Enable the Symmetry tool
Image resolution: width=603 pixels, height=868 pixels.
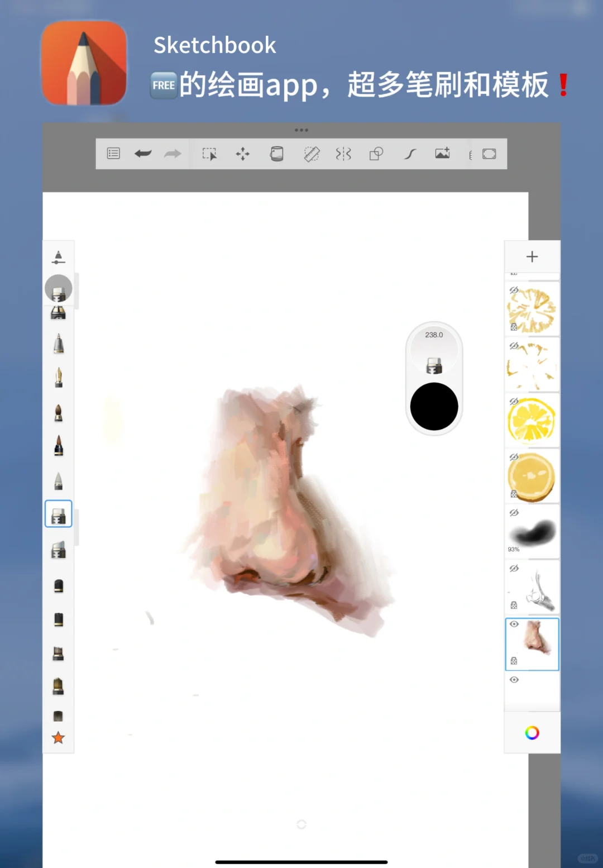(x=343, y=154)
